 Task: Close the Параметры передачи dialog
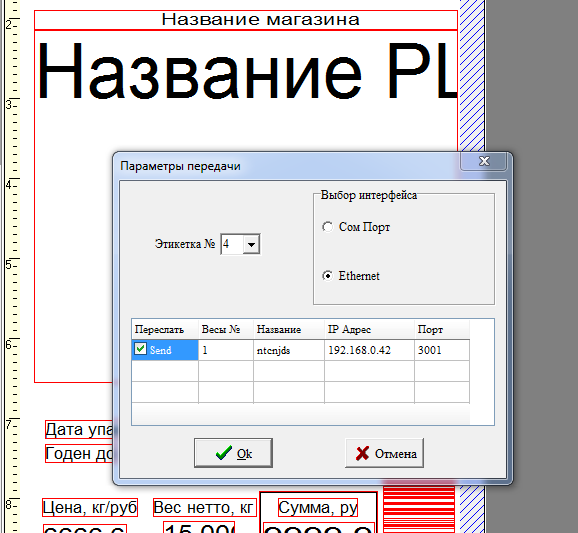click(484, 161)
